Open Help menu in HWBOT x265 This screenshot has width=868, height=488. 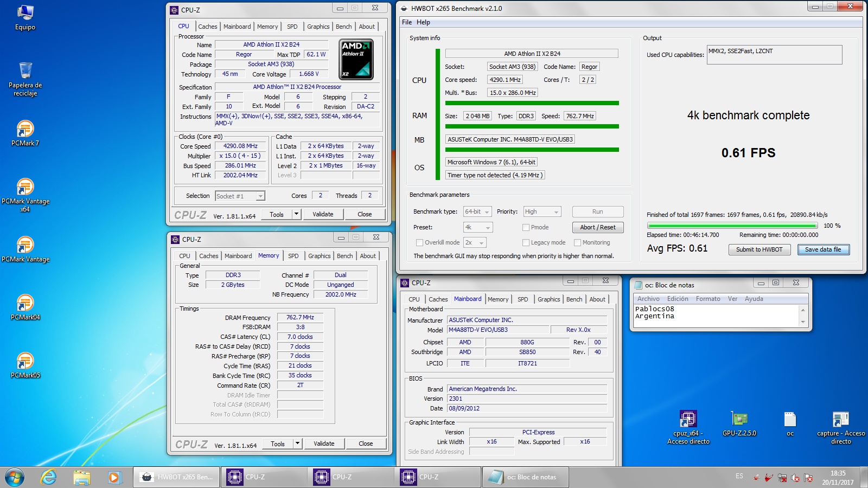[423, 22]
